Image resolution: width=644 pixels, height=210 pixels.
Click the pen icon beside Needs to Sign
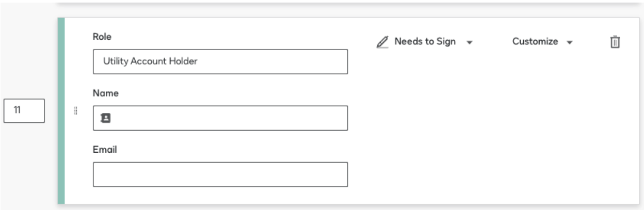382,42
